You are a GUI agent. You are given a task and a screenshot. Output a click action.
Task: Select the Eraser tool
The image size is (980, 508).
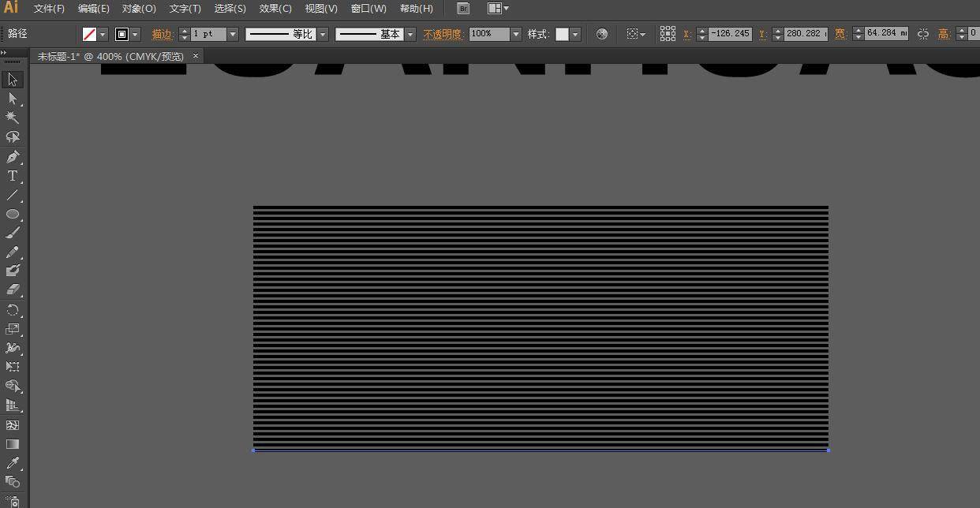tap(13, 290)
